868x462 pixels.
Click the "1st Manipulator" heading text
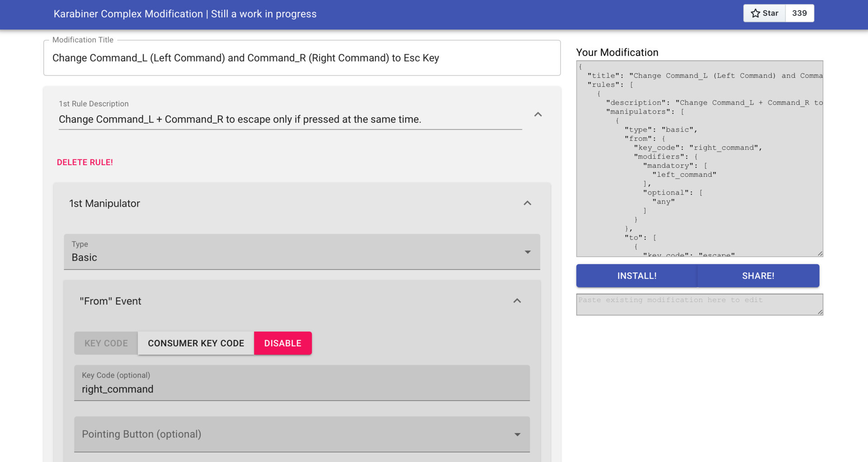[x=104, y=203]
